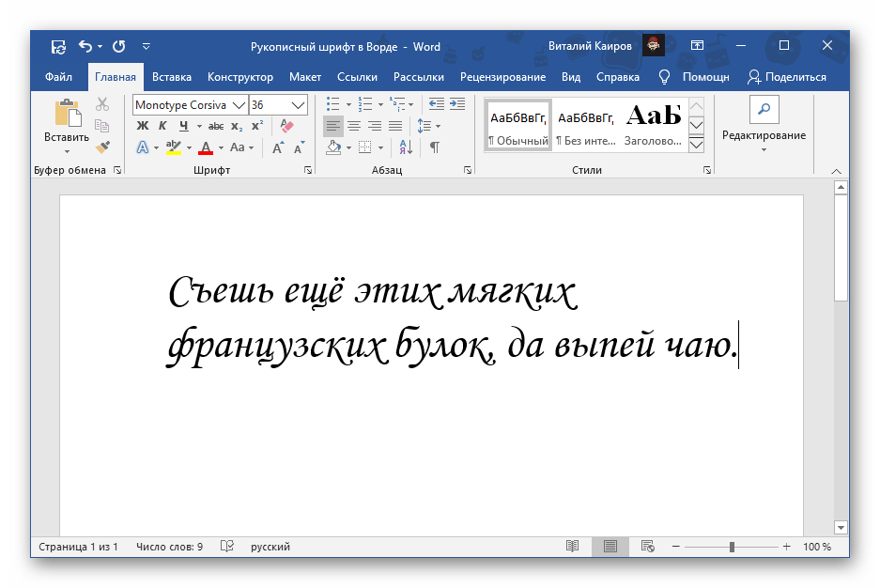Open the Макет ribbon tab
The image size is (880, 588).
(x=305, y=77)
